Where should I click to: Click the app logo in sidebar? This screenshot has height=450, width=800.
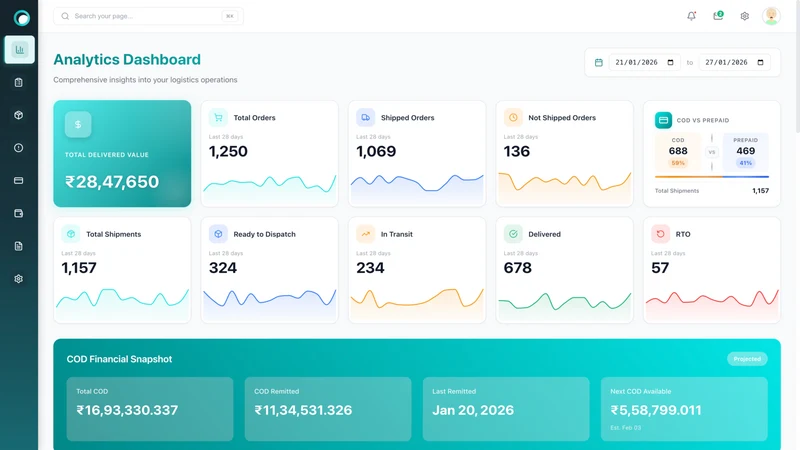pos(21,18)
